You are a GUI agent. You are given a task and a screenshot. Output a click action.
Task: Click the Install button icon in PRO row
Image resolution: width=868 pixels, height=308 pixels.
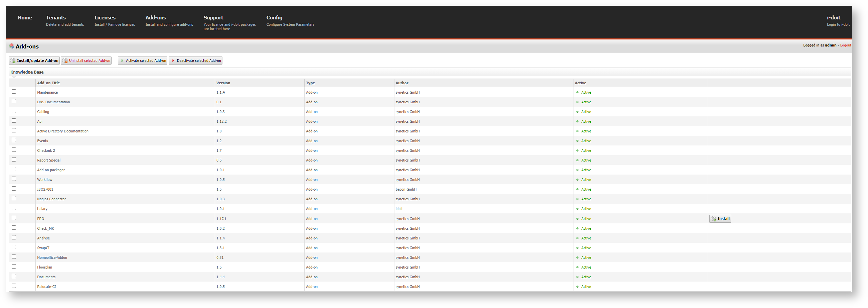point(713,219)
